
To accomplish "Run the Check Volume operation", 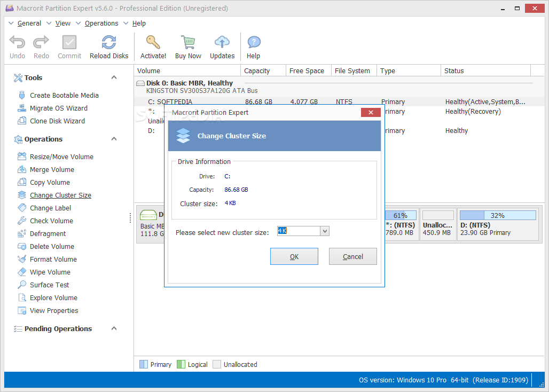I will pos(51,221).
